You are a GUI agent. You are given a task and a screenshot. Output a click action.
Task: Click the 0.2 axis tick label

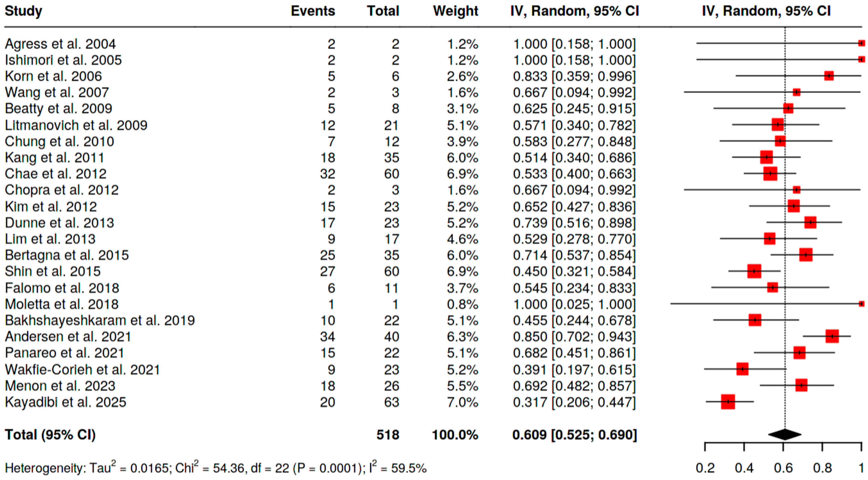pyautogui.click(x=705, y=468)
